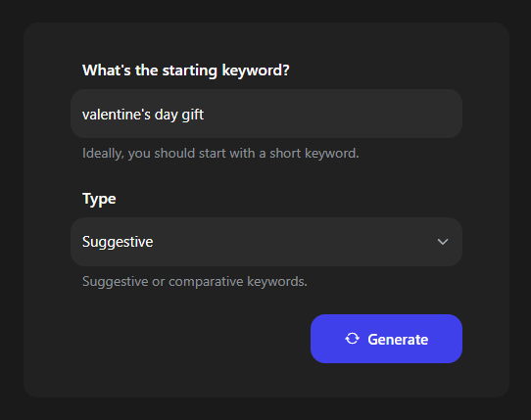Expand the Type dropdown chevron arrow
The width and height of the screenshot is (531, 420).
(443, 242)
